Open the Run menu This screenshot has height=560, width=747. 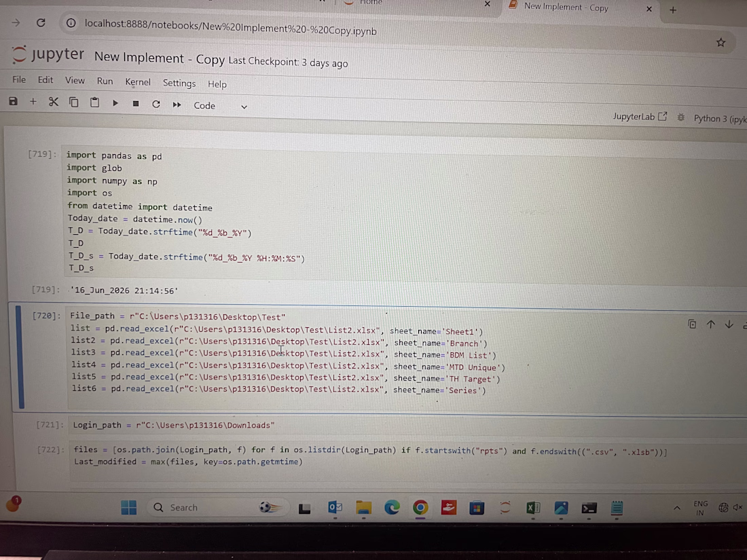tap(105, 81)
